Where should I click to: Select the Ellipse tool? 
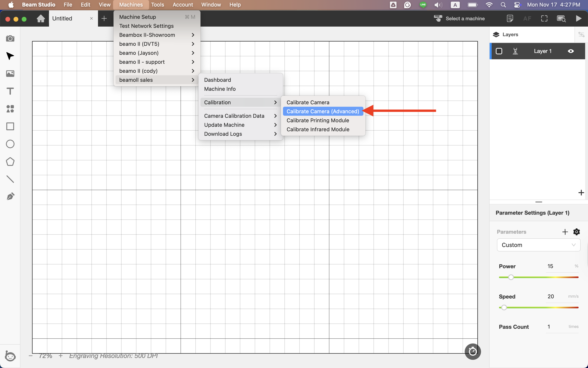(10, 144)
